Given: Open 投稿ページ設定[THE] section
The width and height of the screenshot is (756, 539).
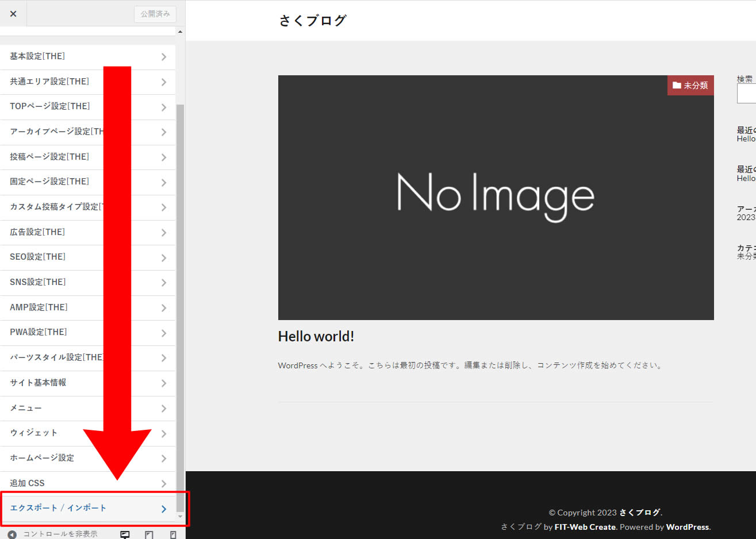Looking at the screenshot, I should click(87, 157).
